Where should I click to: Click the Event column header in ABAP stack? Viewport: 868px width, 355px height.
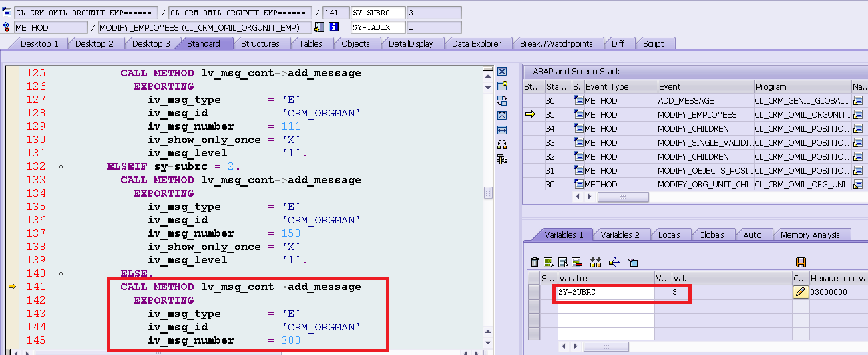click(x=704, y=86)
